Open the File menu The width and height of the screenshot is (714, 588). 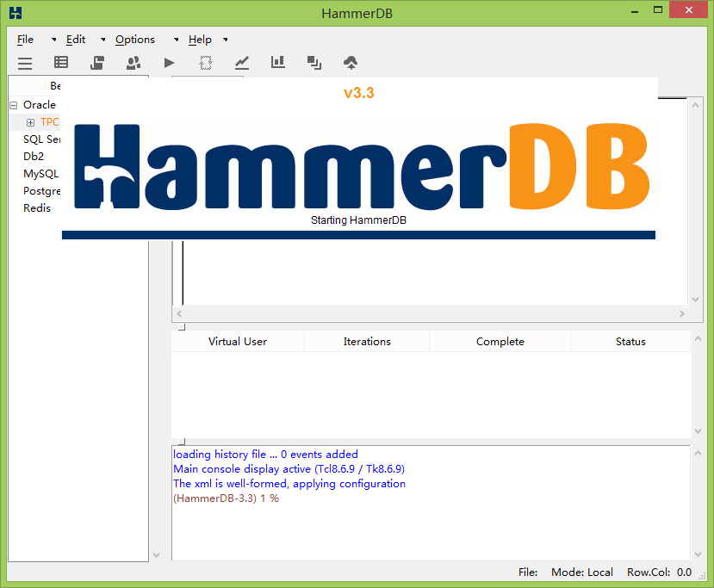pos(26,40)
